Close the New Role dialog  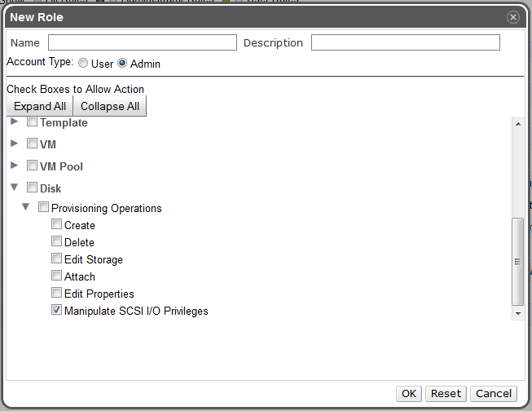pyautogui.click(x=512, y=17)
